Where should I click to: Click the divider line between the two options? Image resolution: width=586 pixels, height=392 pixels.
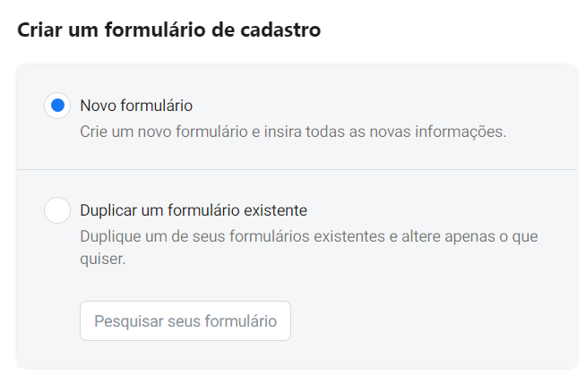point(296,169)
